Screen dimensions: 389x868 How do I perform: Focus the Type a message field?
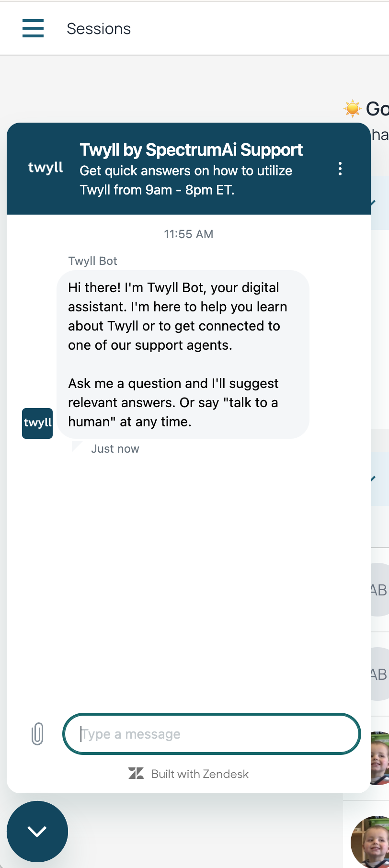212,734
